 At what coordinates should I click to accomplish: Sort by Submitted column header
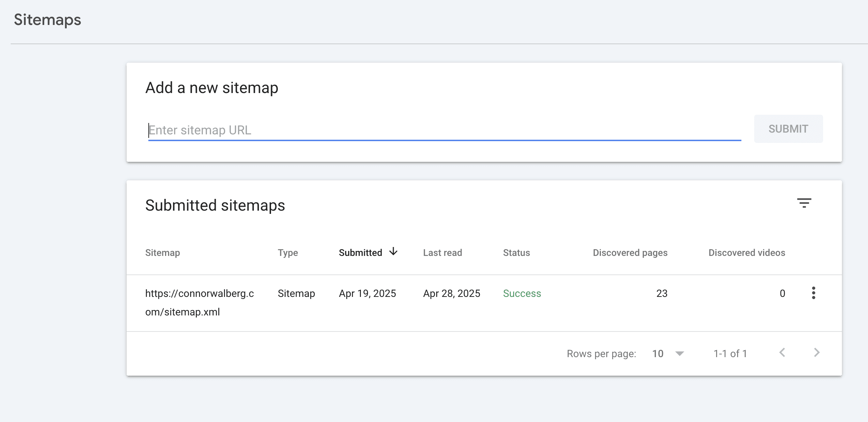tap(360, 253)
